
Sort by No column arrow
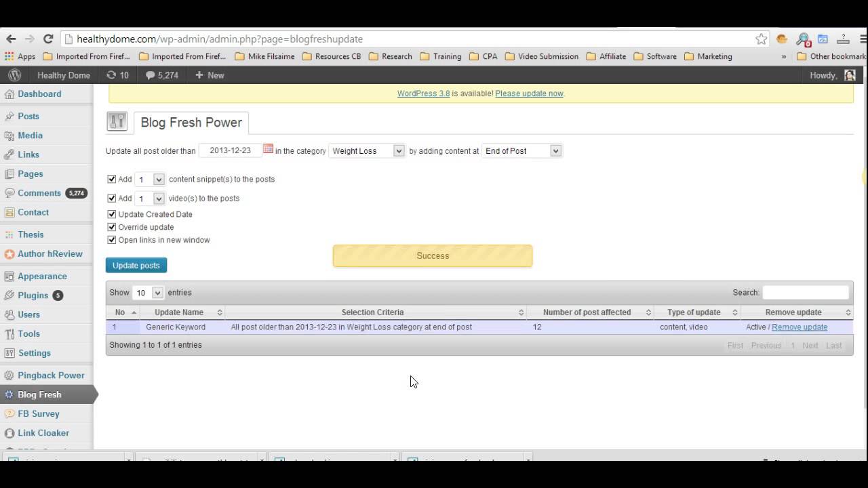pyautogui.click(x=134, y=312)
